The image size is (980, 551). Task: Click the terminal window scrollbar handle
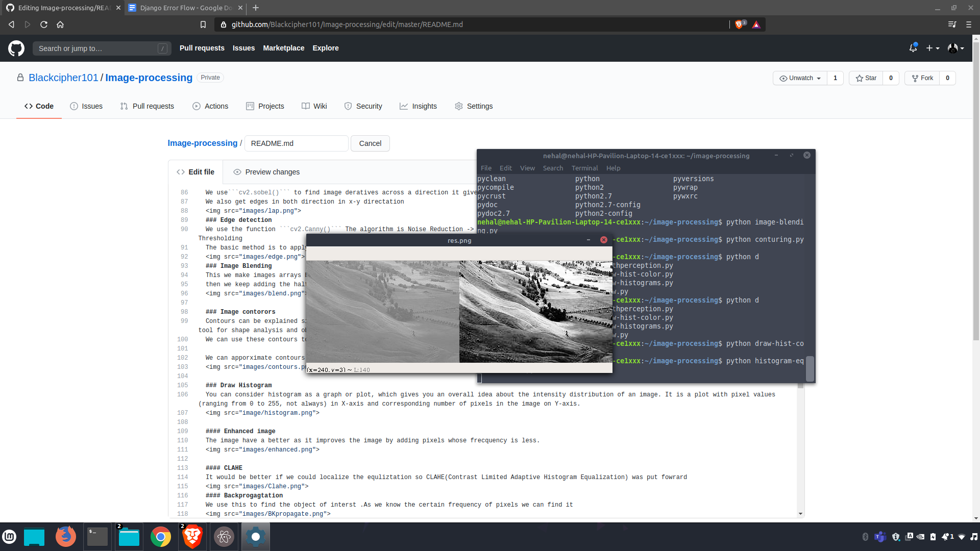point(810,368)
